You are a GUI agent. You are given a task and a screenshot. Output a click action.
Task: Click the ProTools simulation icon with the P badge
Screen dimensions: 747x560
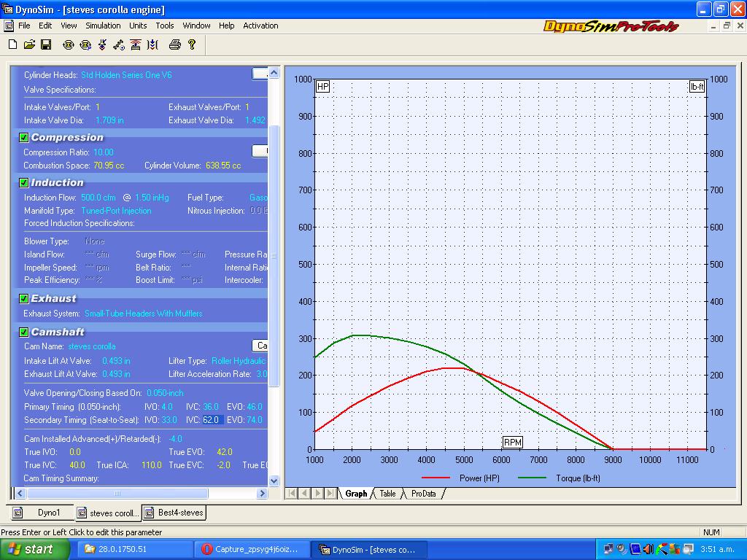(85, 44)
